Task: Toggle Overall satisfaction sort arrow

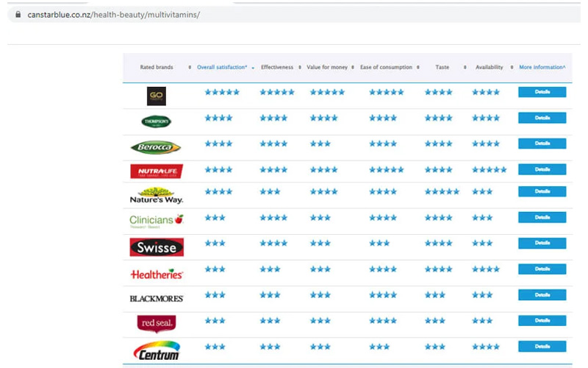Action: click(x=253, y=68)
